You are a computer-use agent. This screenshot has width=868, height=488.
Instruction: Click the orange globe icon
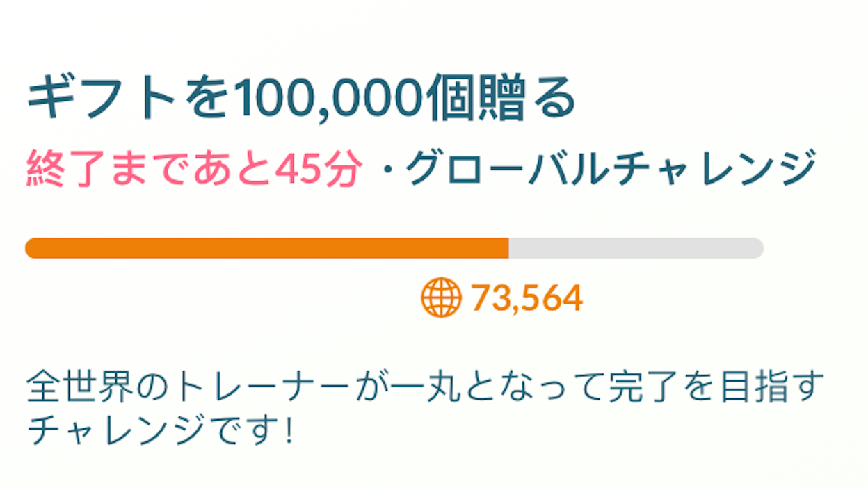441,298
